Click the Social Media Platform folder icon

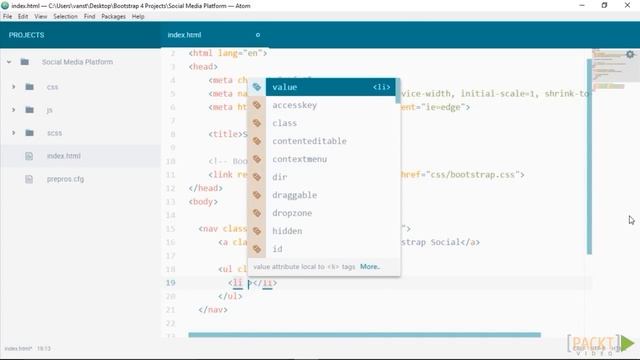pos(24,62)
